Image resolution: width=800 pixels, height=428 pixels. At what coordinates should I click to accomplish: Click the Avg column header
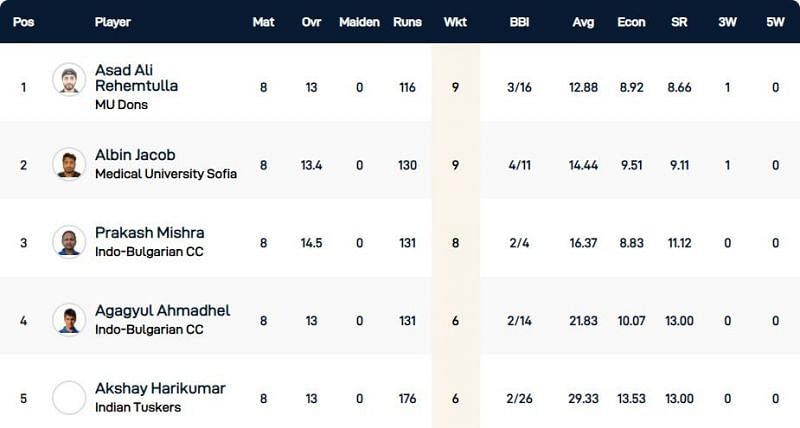tap(582, 22)
